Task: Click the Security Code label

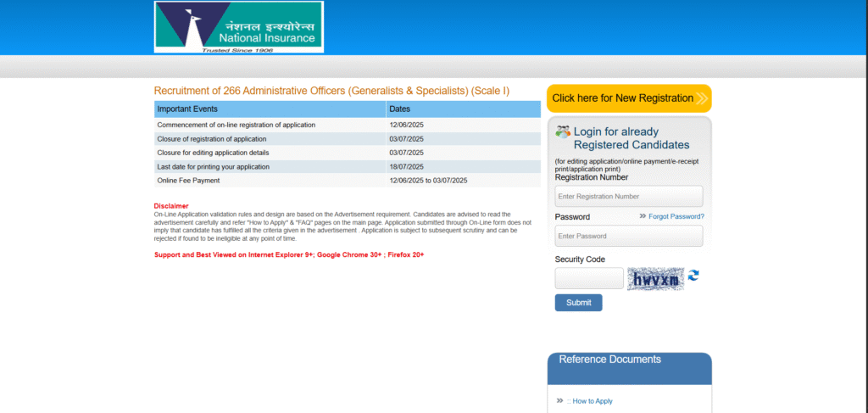Action: 580,260
